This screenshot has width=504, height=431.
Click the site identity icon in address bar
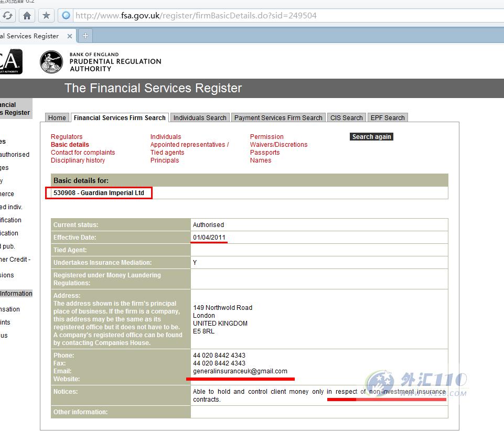(66, 15)
